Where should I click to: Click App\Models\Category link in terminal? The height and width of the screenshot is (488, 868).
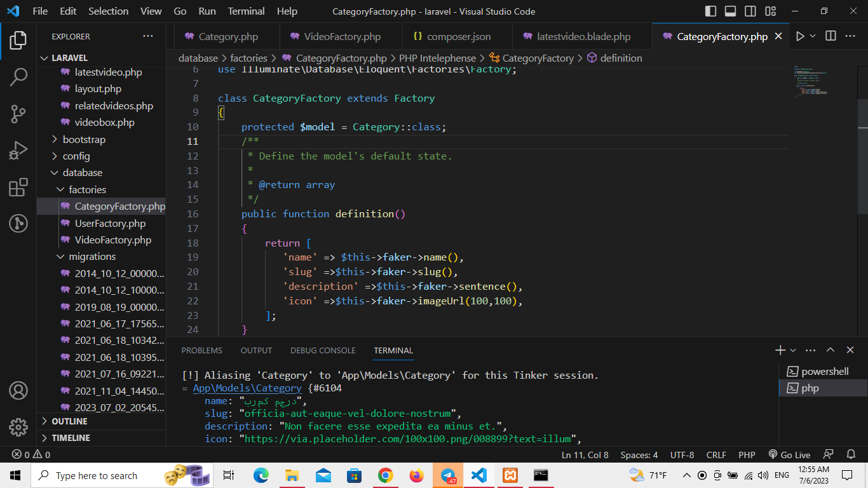(247, 388)
